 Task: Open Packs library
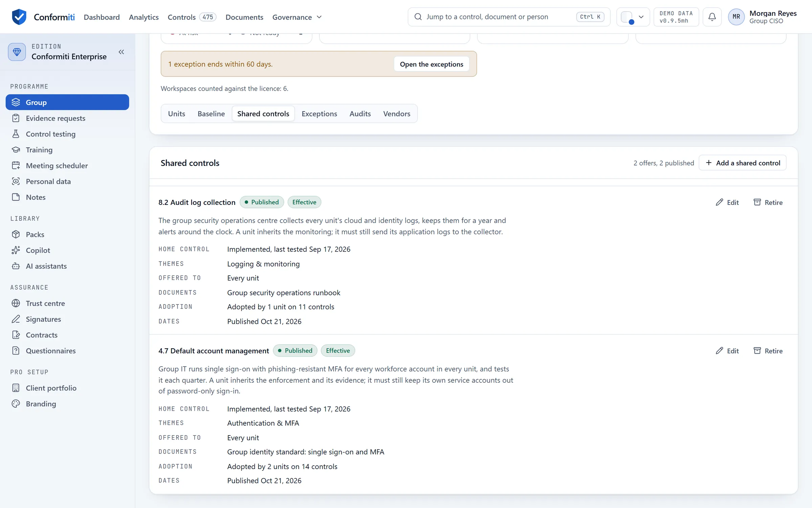point(67,234)
